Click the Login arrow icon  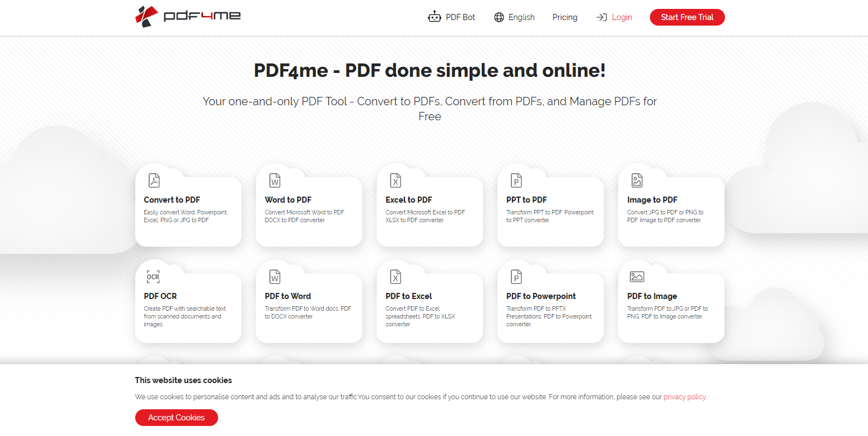point(601,17)
